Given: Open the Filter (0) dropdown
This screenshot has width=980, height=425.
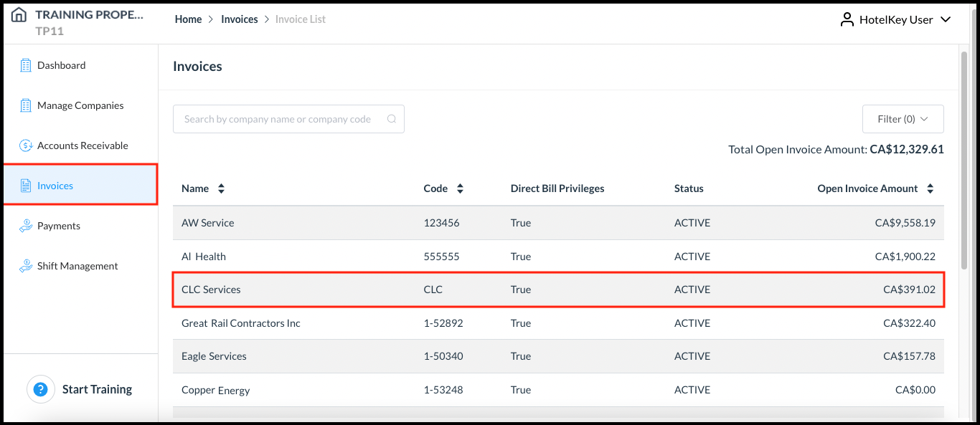Looking at the screenshot, I should tap(903, 118).
